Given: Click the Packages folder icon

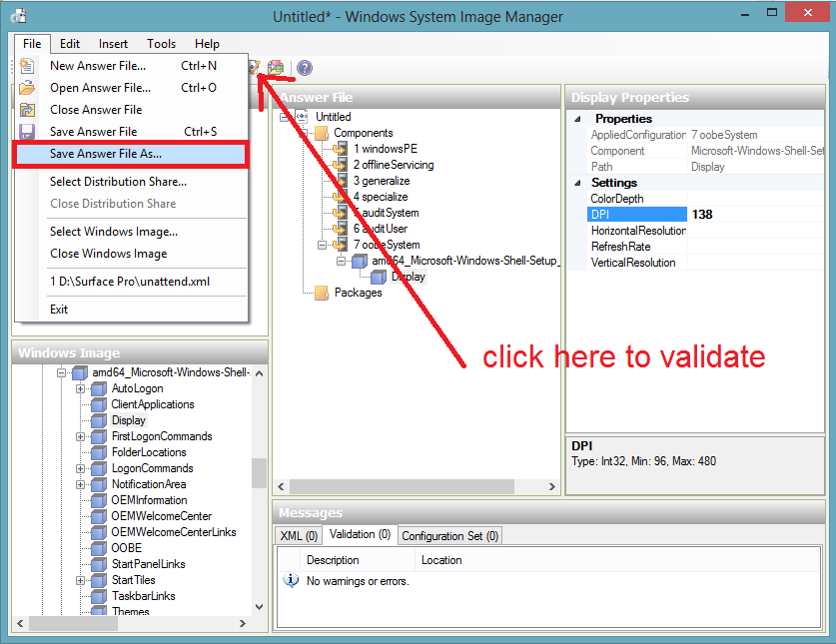Looking at the screenshot, I should 322,293.
